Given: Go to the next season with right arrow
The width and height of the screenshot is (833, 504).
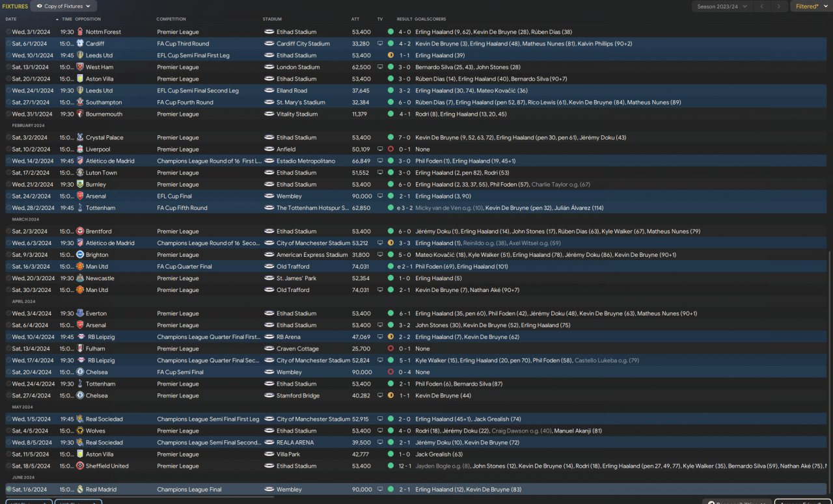Looking at the screenshot, I should pos(779,6).
